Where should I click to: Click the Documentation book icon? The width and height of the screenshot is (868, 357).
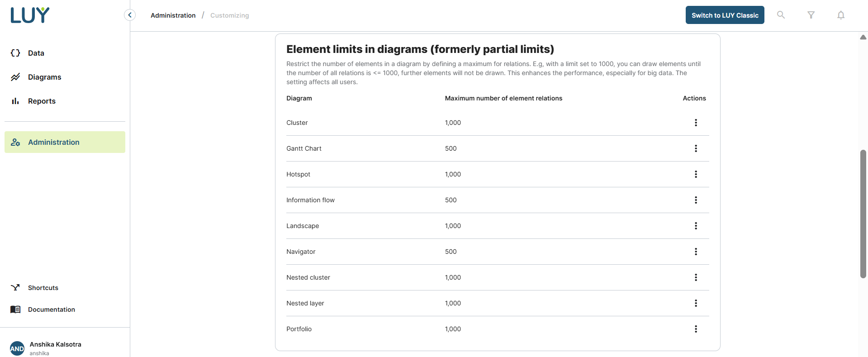click(x=15, y=309)
